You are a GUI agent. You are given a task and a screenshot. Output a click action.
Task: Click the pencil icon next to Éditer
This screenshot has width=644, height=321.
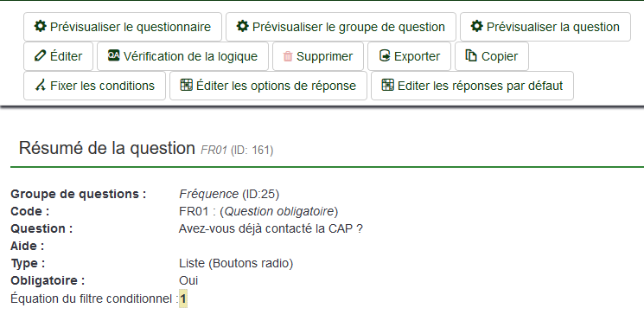pyautogui.click(x=40, y=56)
